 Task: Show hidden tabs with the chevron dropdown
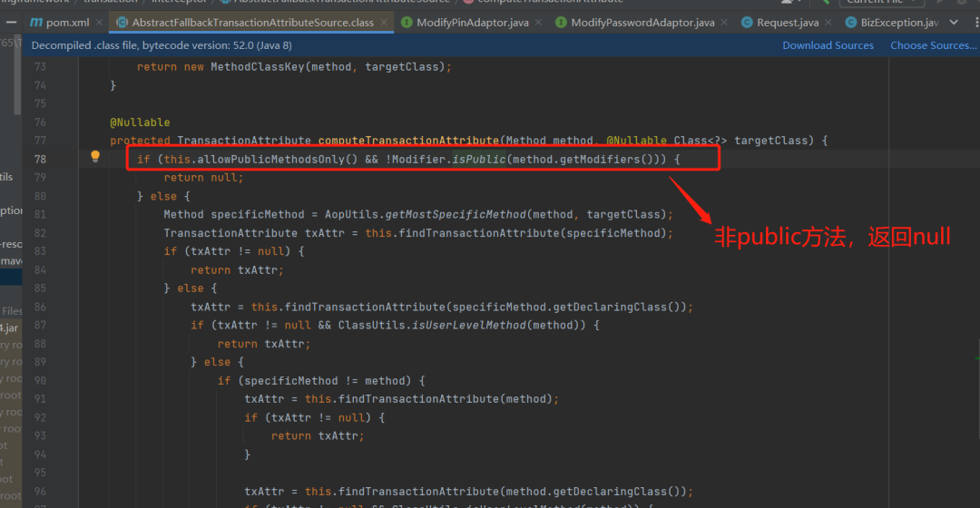[954, 23]
